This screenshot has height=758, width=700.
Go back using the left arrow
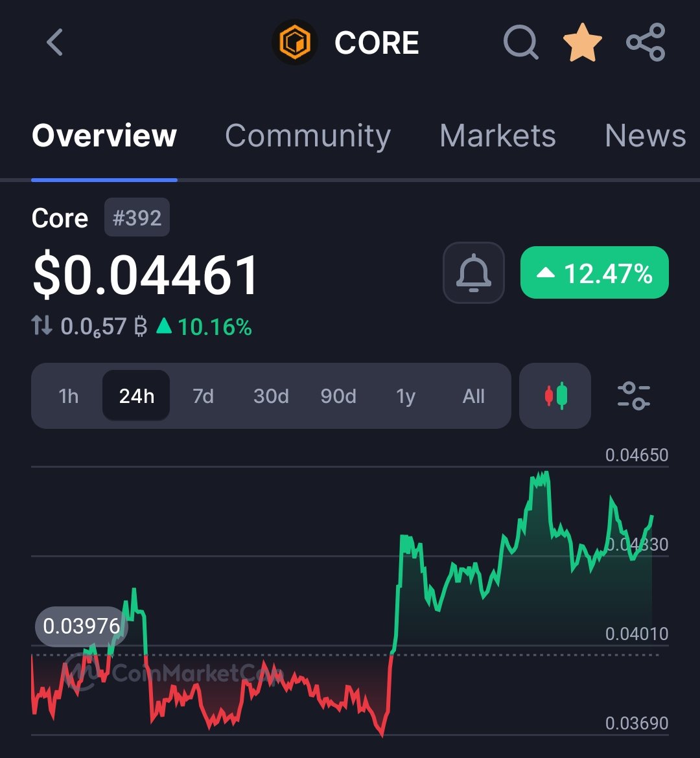pyautogui.click(x=54, y=42)
